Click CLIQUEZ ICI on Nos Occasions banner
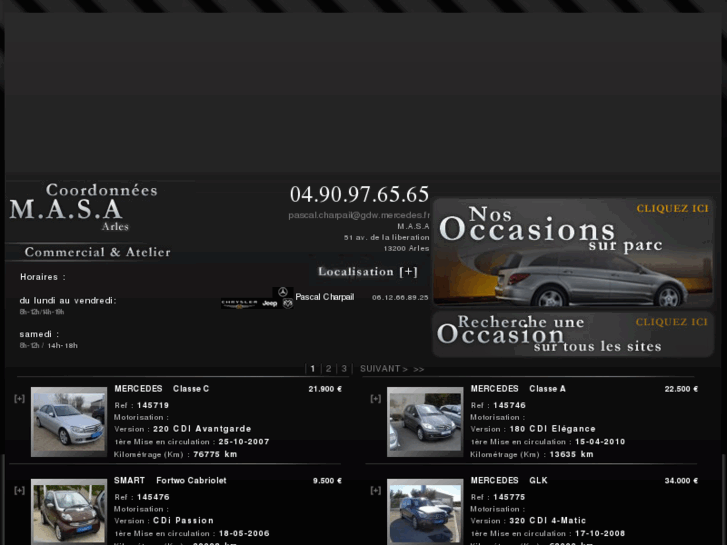 pos(672,209)
